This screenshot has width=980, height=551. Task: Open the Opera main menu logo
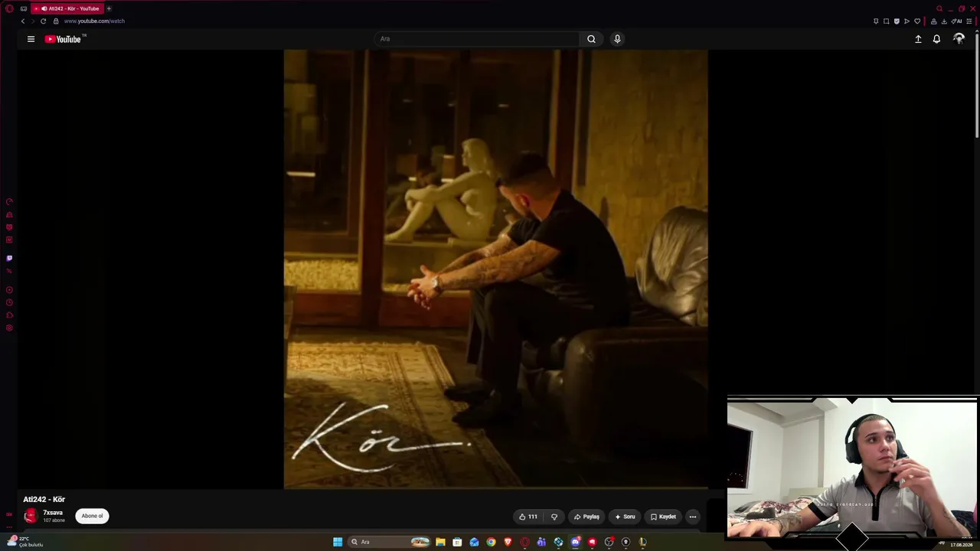(9, 8)
